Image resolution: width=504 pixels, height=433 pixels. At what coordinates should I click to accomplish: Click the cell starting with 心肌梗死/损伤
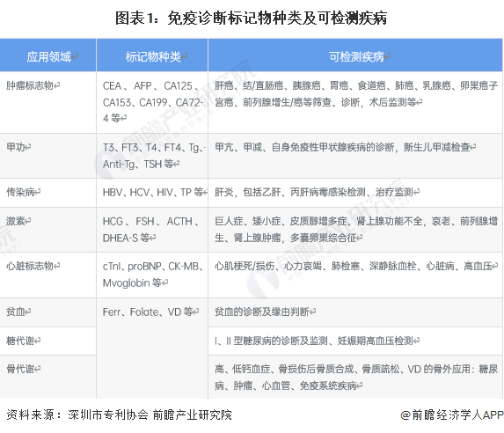pos(355,275)
